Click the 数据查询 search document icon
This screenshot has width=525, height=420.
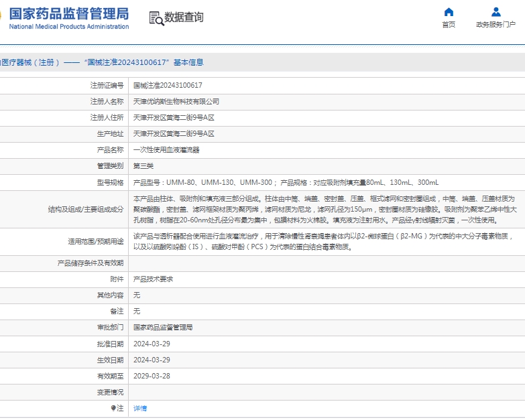coord(156,18)
